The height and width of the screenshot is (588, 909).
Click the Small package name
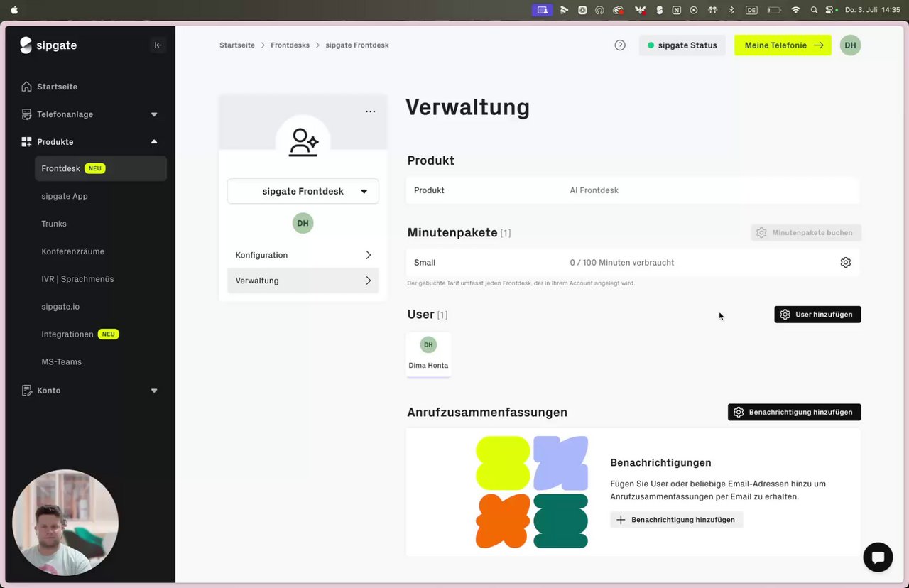425,263
